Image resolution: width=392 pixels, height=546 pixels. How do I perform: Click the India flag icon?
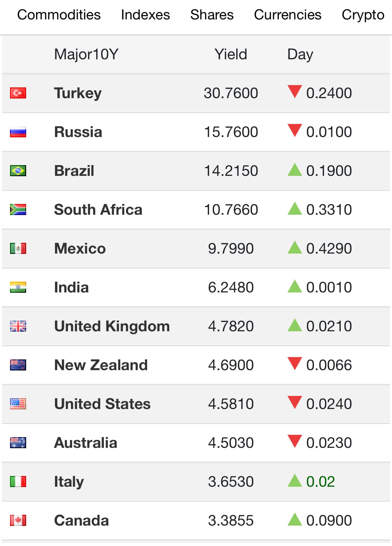[18, 287]
